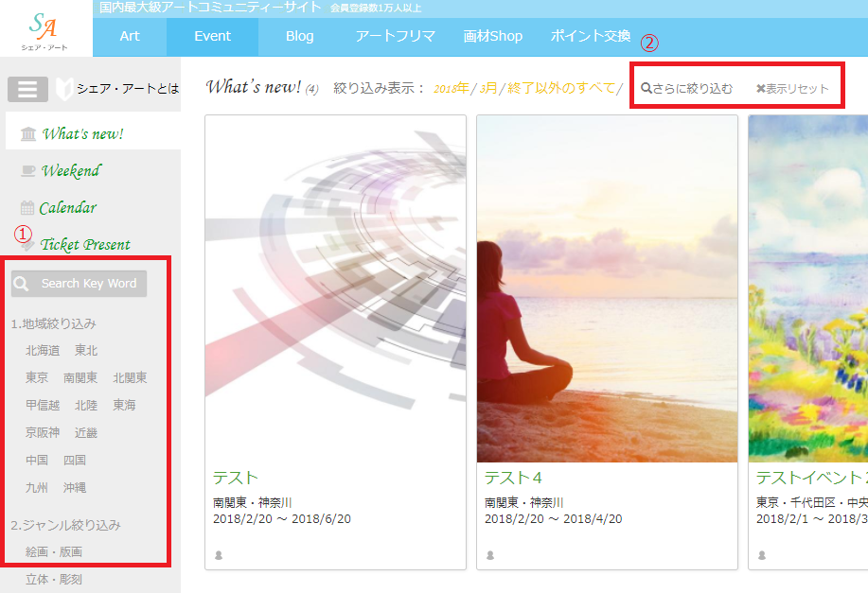868x593 pixels.
Task: Click the 3月 filter link
Action: click(488, 89)
